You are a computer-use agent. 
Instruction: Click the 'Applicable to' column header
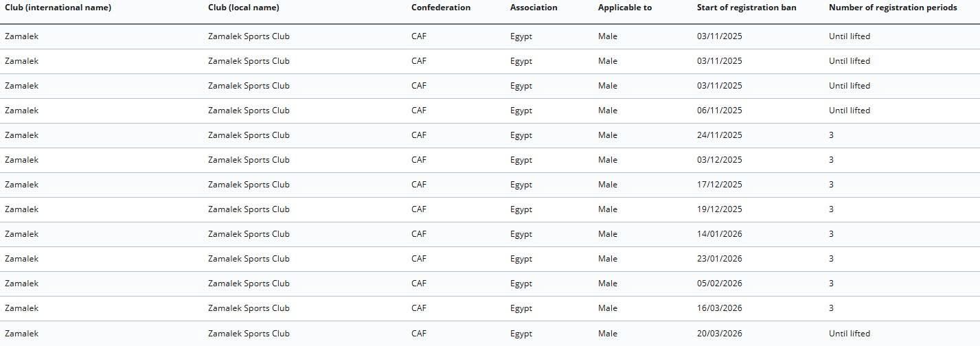tap(624, 8)
